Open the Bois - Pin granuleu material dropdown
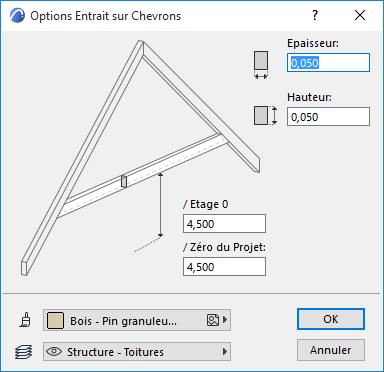Viewport: 384px width, 372px height. (137, 320)
